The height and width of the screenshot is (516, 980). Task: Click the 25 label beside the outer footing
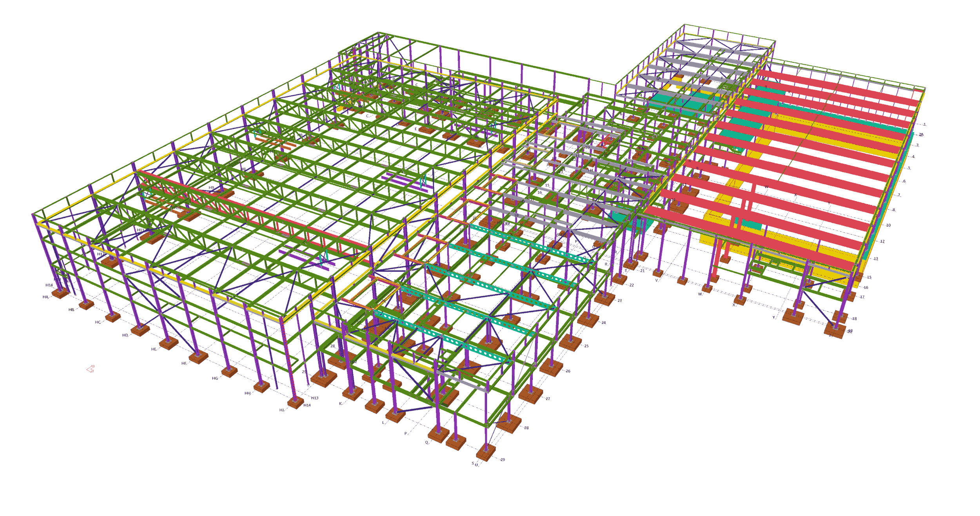point(586,346)
